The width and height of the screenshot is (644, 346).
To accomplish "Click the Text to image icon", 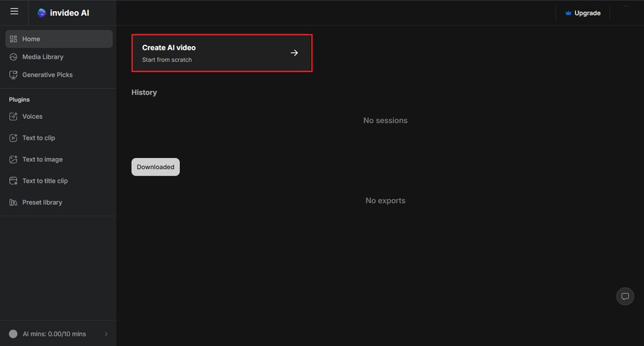I will pyautogui.click(x=13, y=159).
